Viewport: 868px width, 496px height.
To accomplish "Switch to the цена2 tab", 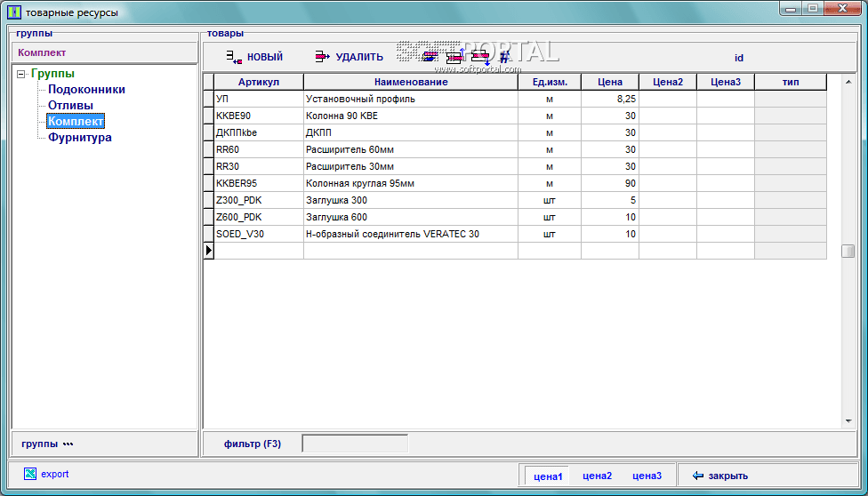I will [x=598, y=476].
